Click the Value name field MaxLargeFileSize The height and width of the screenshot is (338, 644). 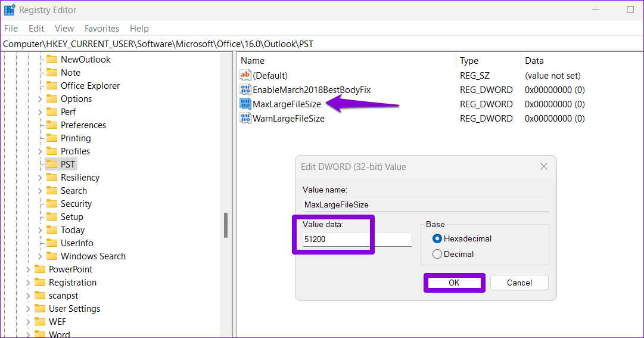pyautogui.click(x=425, y=205)
